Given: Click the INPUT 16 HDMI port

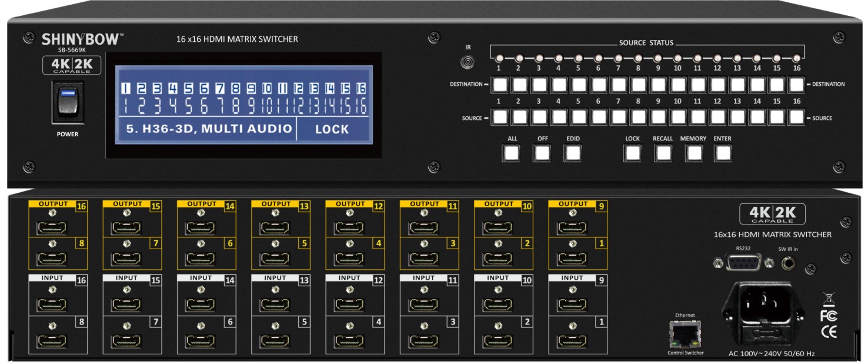Looking at the screenshot, I should click(51, 304).
